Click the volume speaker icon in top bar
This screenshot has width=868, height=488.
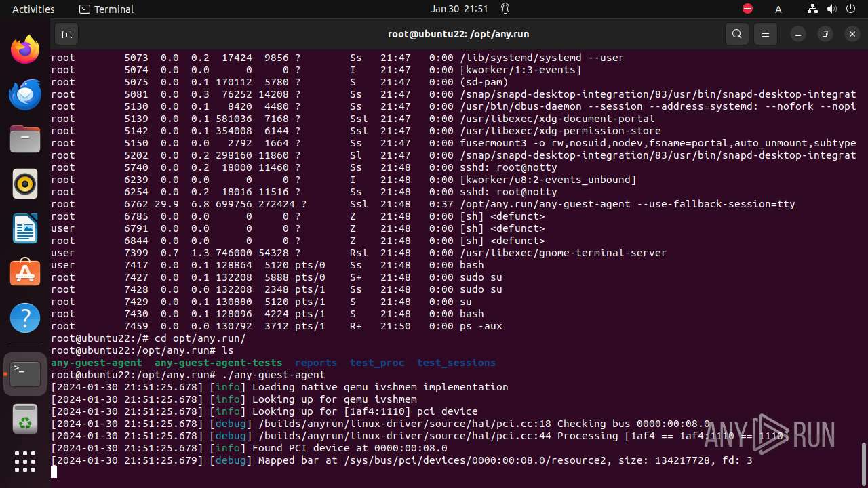[831, 9]
